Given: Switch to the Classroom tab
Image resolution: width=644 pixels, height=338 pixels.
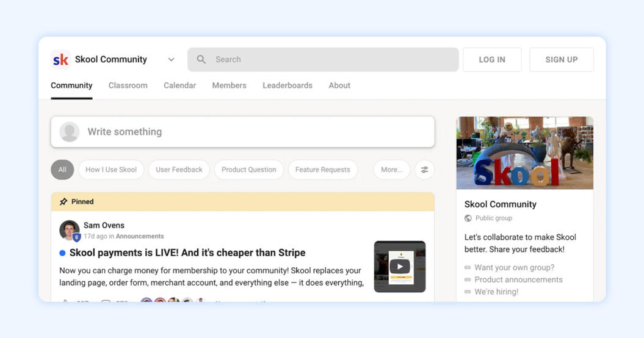Looking at the screenshot, I should (x=128, y=85).
